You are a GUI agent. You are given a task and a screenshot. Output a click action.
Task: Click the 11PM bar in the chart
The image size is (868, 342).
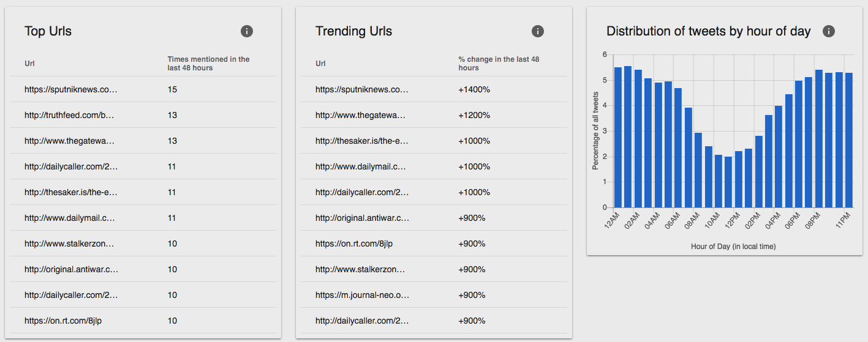point(849,140)
